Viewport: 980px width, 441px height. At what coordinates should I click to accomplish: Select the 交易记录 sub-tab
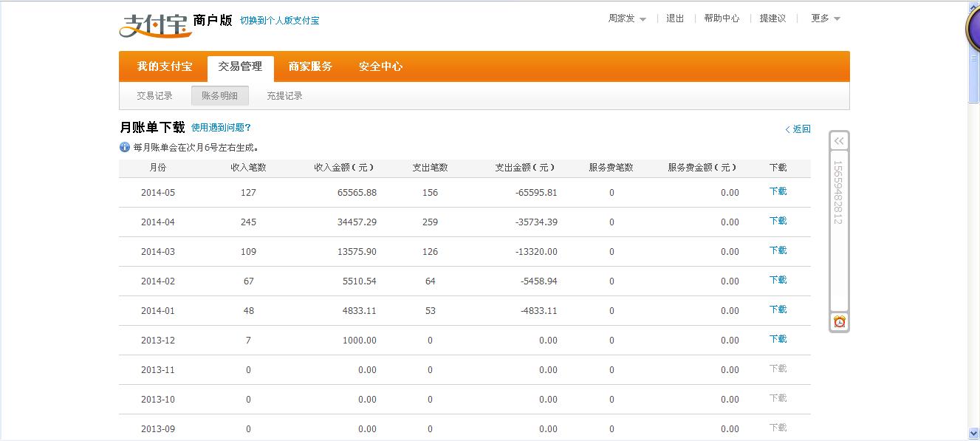pos(154,95)
